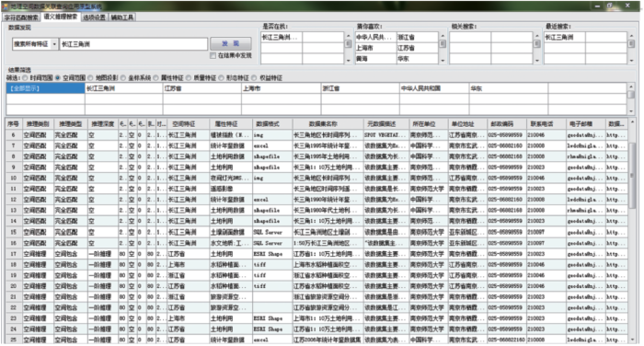Select the 时间范围 radio button

26,77
